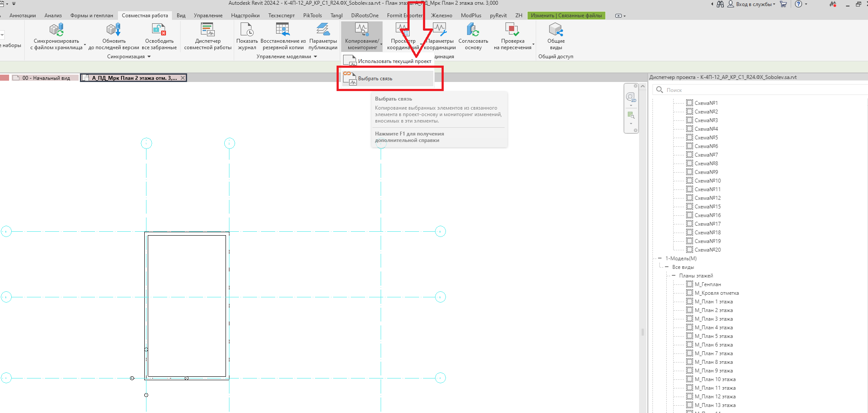Image resolution: width=868 pixels, height=413 pixels.
Task: Open the Анализ ribbon tab
Action: (x=53, y=16)
